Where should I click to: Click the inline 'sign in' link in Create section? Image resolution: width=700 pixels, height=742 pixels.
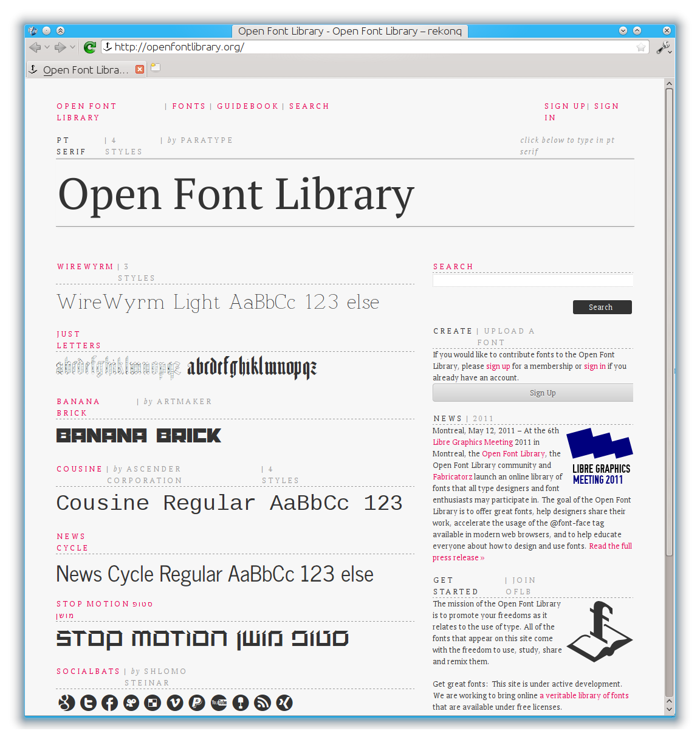point(595,366)
